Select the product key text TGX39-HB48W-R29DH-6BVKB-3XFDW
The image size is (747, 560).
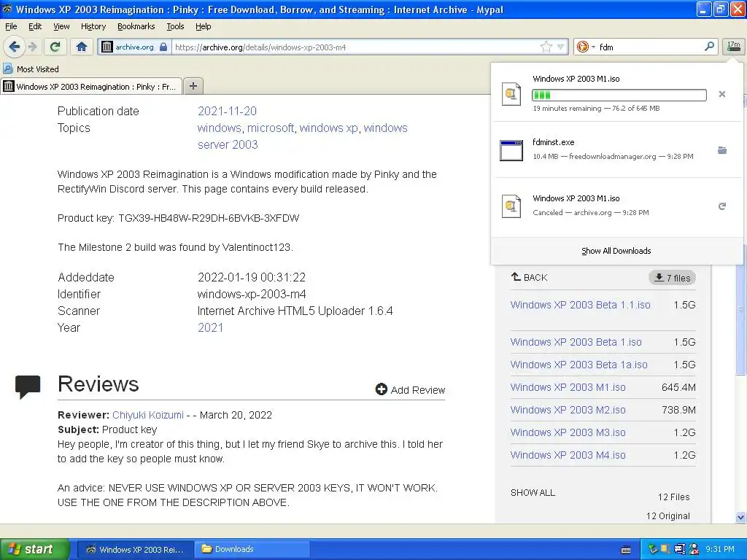tap(209, 218)
